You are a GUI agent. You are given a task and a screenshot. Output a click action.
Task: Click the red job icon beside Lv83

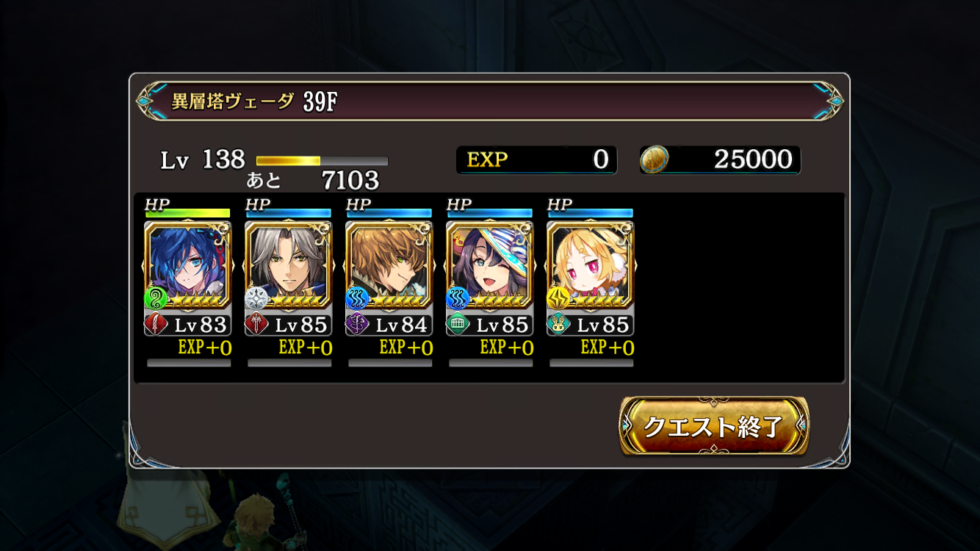click(x=156, y=324)
